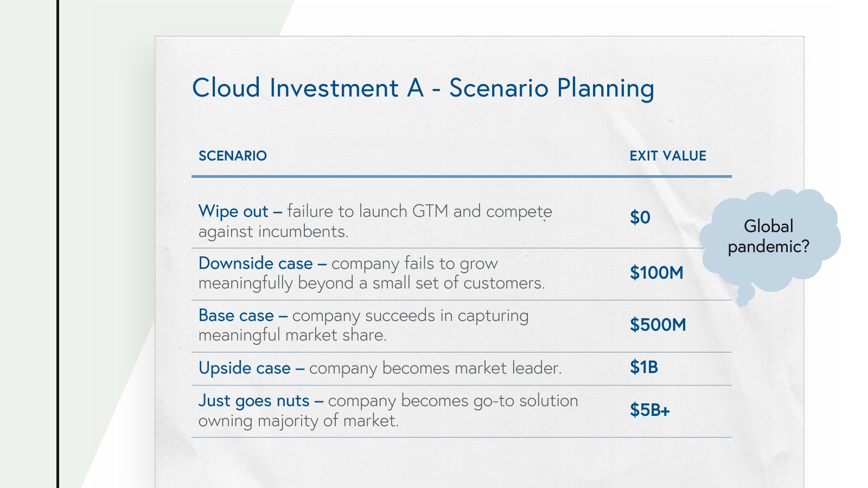Image resolution: width=868 pixels, height=488 pixels.
Task: Click the 'owning majority of market.' text
Action: (x=298, y=421)
